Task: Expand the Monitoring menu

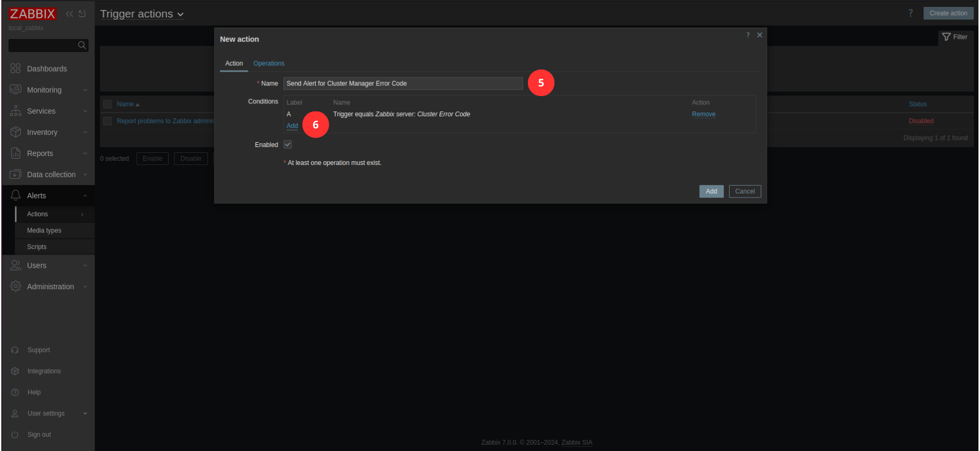Action: click(85, 90)
